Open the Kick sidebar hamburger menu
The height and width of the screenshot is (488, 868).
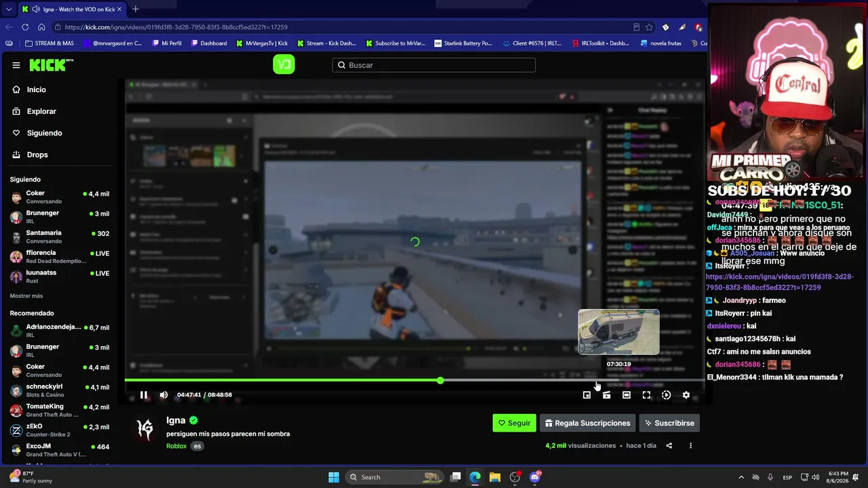click(16, 65)
